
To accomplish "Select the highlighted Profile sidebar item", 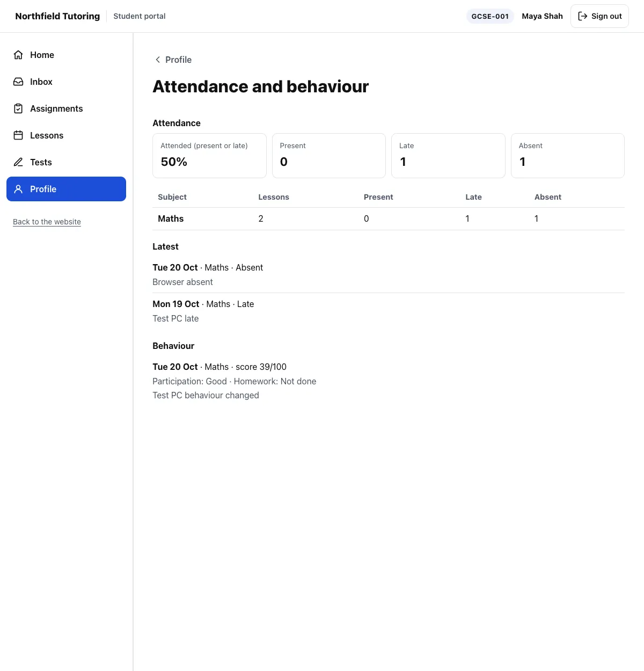I will click(66, 189).
